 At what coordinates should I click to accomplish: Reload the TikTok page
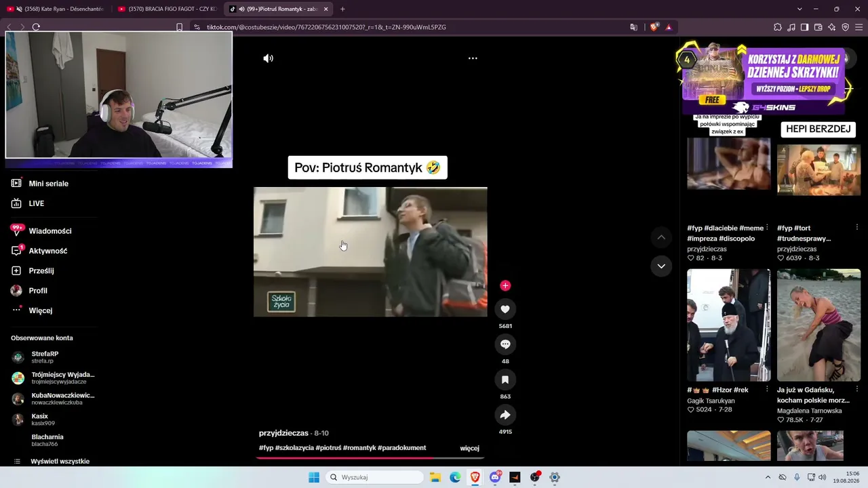pyautogui.click(x=36, y=27)
